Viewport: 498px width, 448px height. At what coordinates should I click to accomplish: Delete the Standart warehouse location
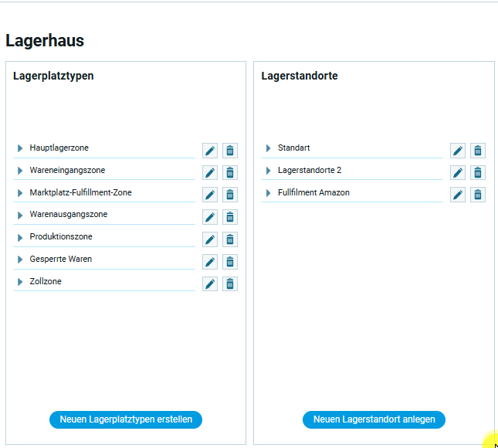pyautogui.click(x=478, y=151)
